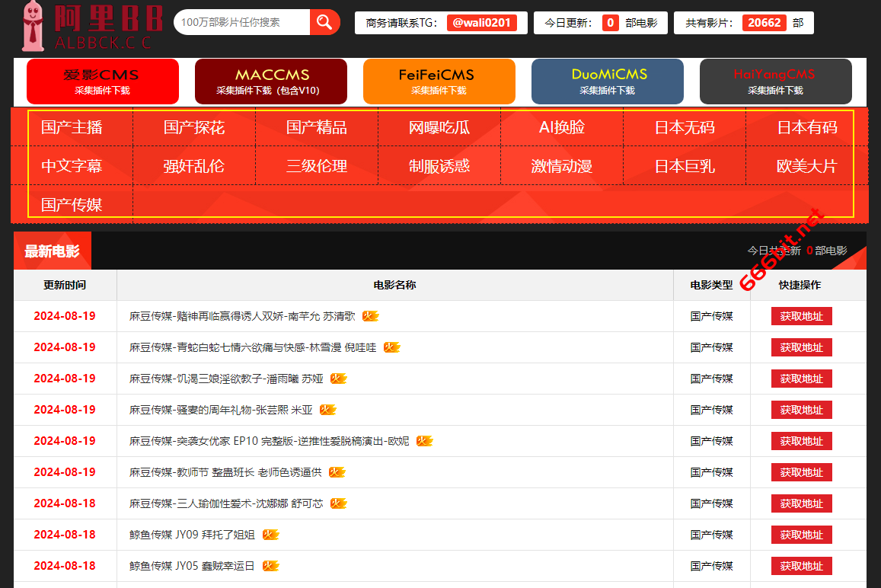Select the 中文字幕 category
The width and height of the screenshot is (881, 588).
[x=72, y=166]
